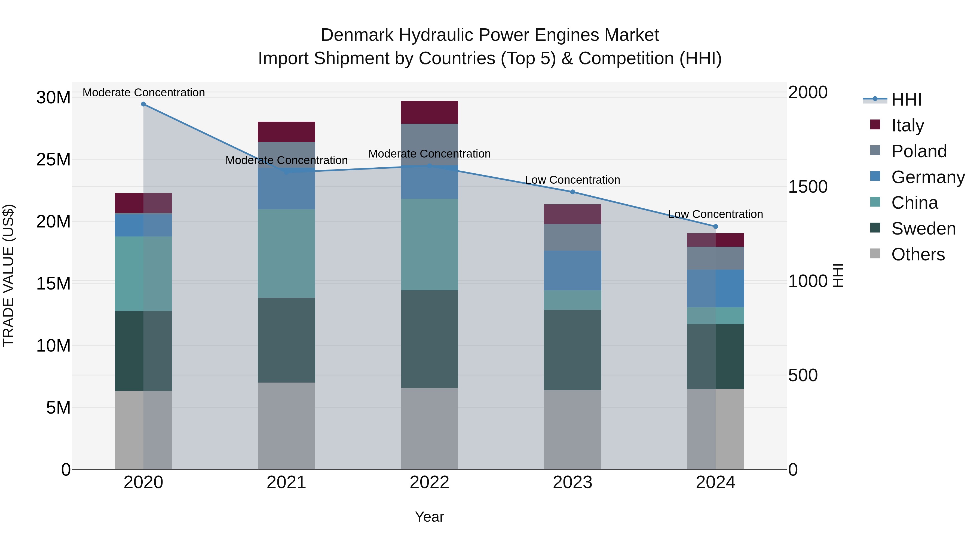The width and height of the screenshot is (980, 551).
Task: Click the Germany blue legend swatch
Action: 875,176
